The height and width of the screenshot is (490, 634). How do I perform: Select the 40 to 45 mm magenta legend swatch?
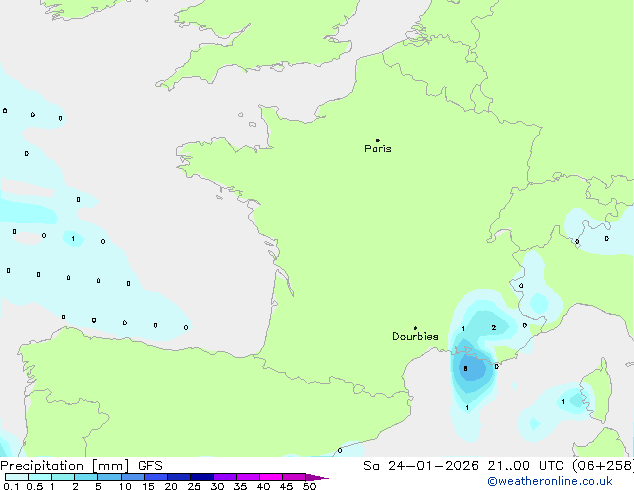click(271, 477)
